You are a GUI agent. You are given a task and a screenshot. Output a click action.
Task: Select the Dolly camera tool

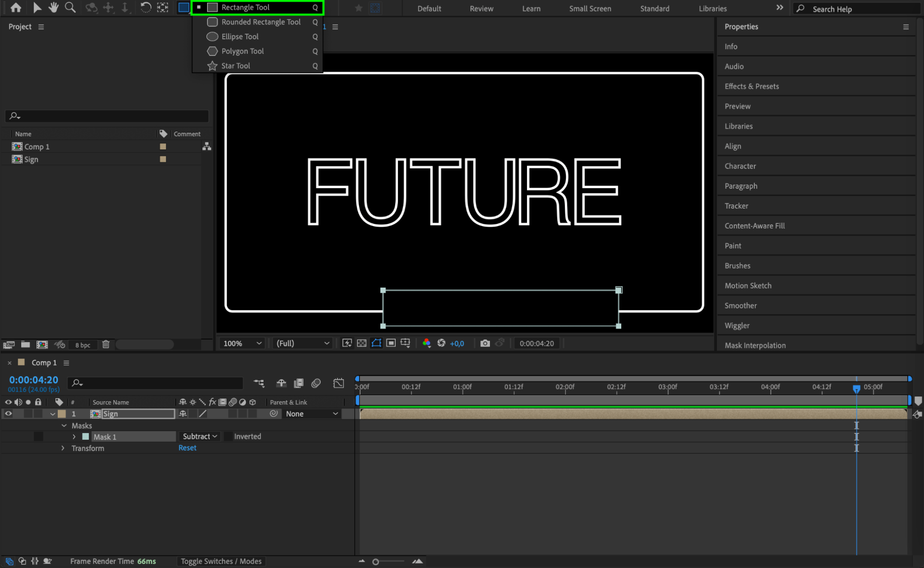pyautogui.click(x=125, y=7)
